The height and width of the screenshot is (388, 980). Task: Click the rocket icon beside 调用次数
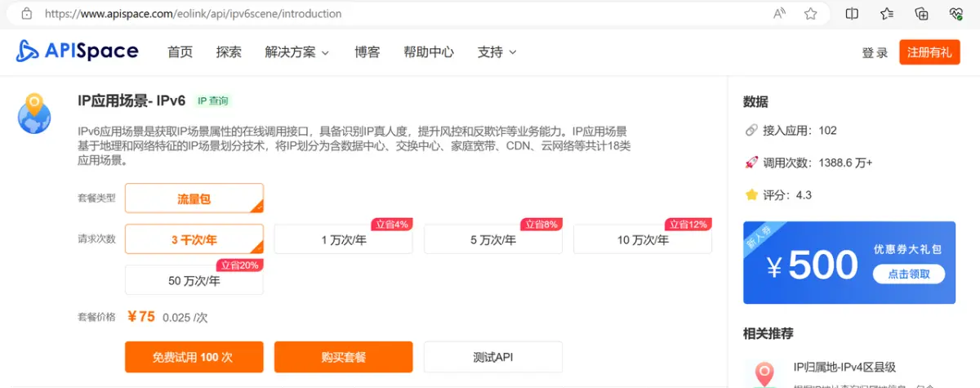pyautogui.click(x=751, y=163)
